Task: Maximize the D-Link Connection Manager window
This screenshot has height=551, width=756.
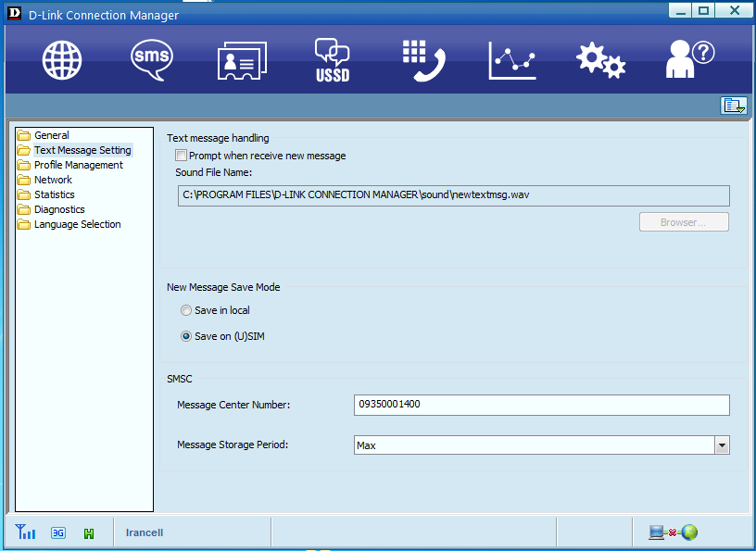Action: click(x=703, y=10)
